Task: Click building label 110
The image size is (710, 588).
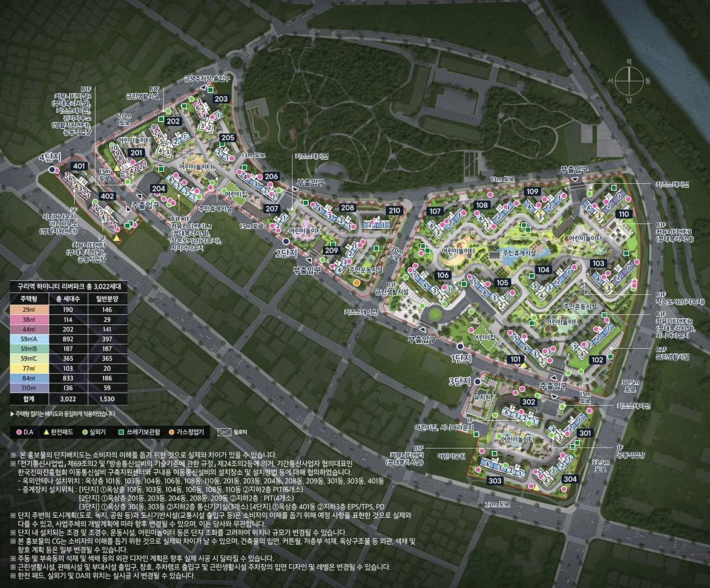Action: click(x=624, y=214)
